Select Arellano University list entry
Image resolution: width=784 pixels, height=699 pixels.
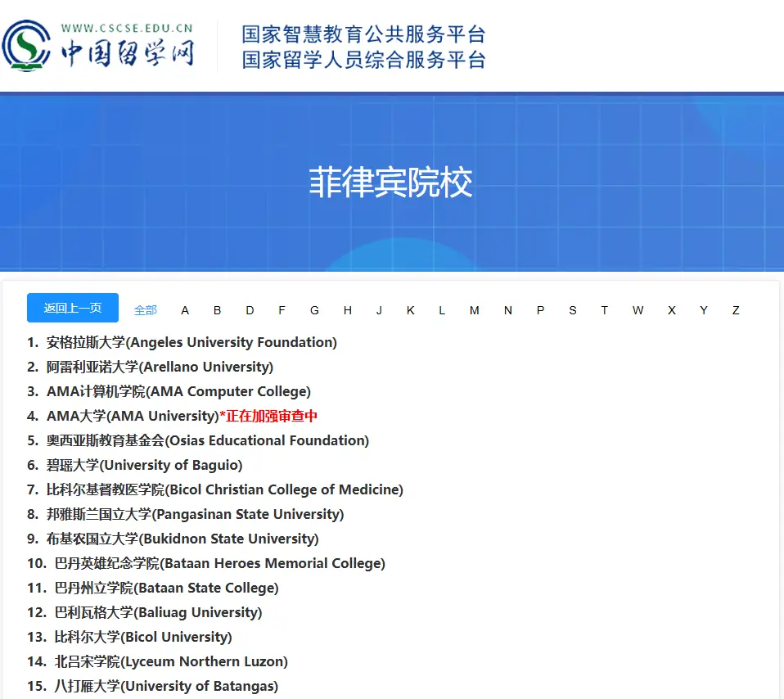click(x=160, y=367)
